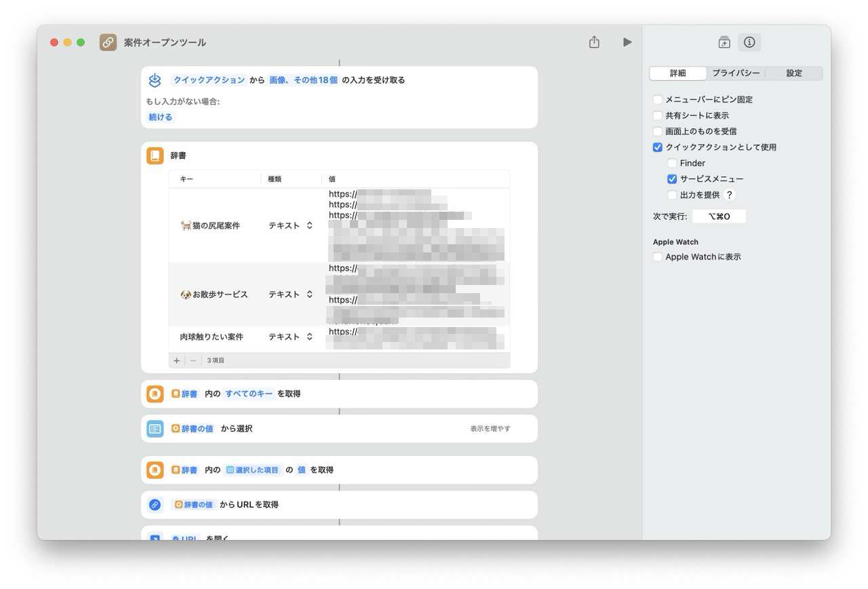Toggle 画面上のものを受信 checkbox
The image size is (868, 589).
[x=657, y=132]
